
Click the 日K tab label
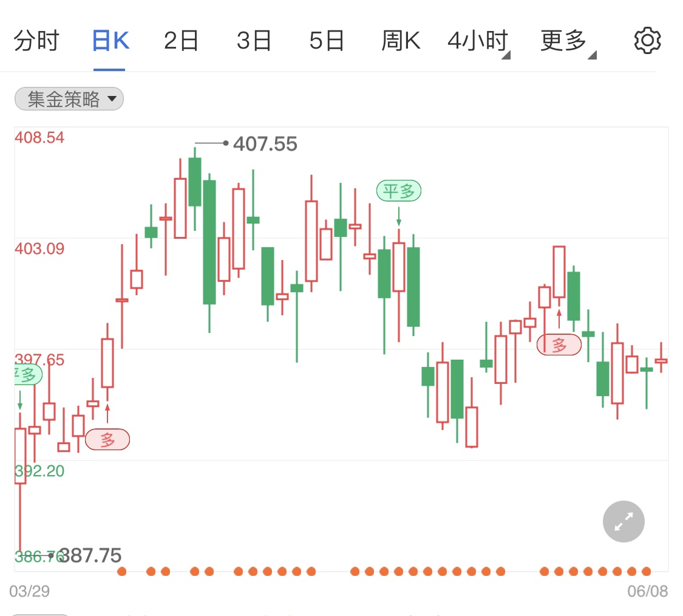pyautogui.click(x=109, y=40)
